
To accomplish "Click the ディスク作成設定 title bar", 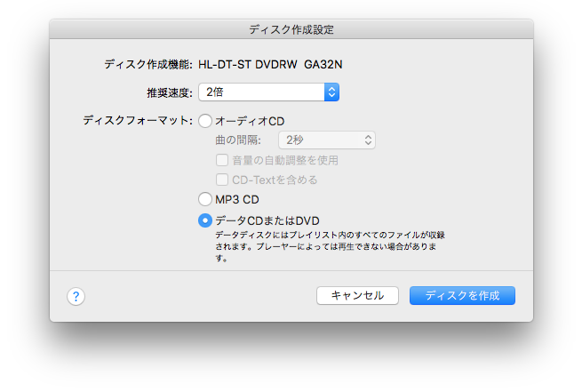I will [291, 29].
